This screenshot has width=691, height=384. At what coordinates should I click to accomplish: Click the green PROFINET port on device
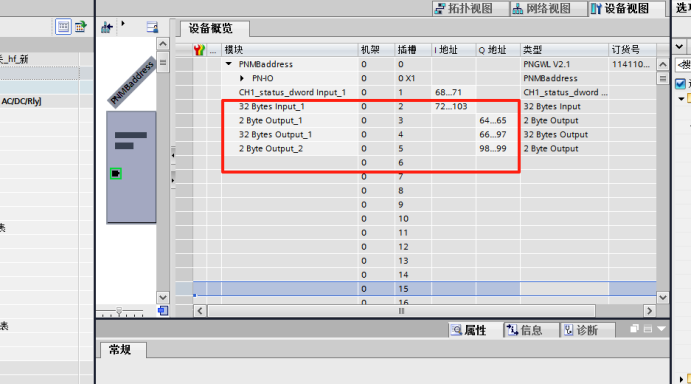click(115, 174)
